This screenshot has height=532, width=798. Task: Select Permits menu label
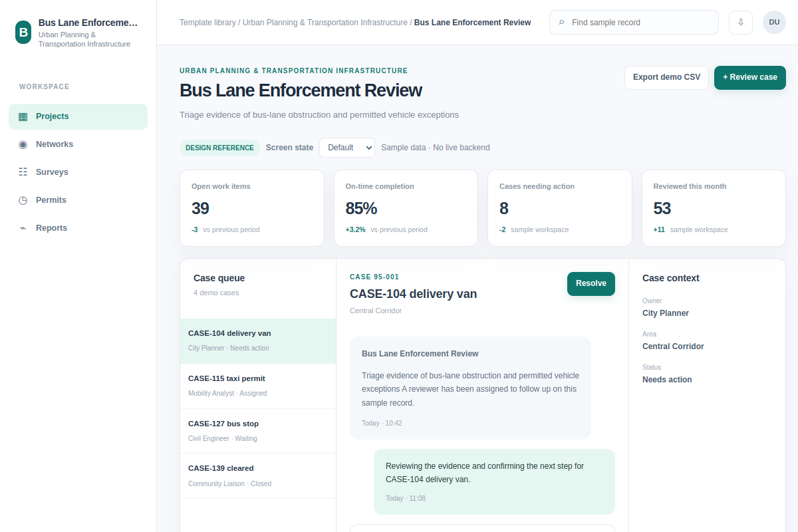point(51,200)
